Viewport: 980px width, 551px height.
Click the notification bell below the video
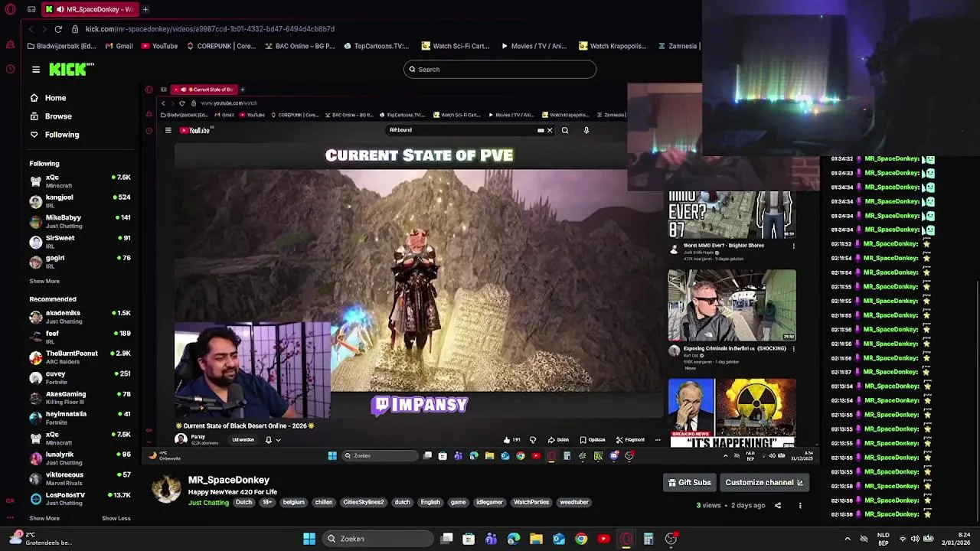(268, 440)
